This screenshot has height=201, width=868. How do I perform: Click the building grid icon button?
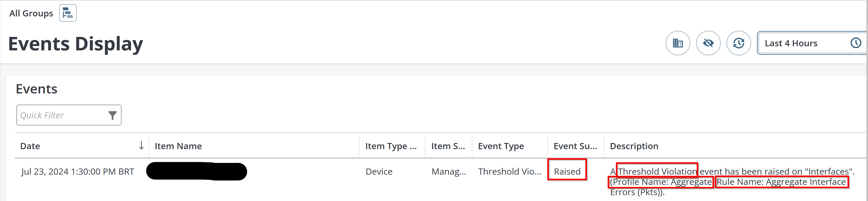678,43
